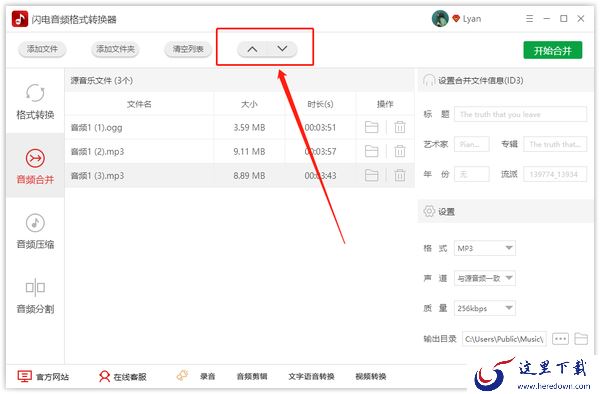Open folder for 音频1 (2).mp3
Viewport: 600px width, 394px height.
tap(371, 151)
